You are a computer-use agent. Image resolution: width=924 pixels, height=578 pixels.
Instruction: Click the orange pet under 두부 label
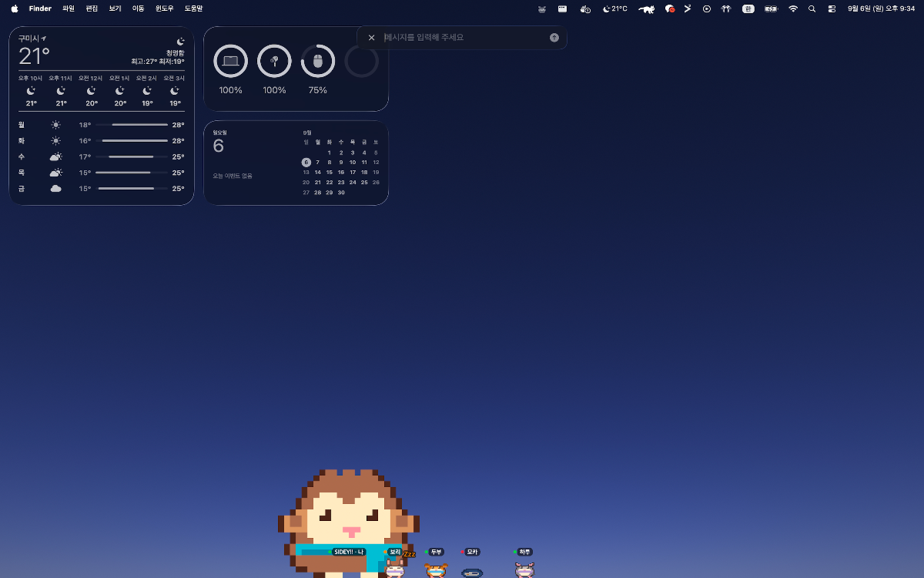[x=437, y=570]
